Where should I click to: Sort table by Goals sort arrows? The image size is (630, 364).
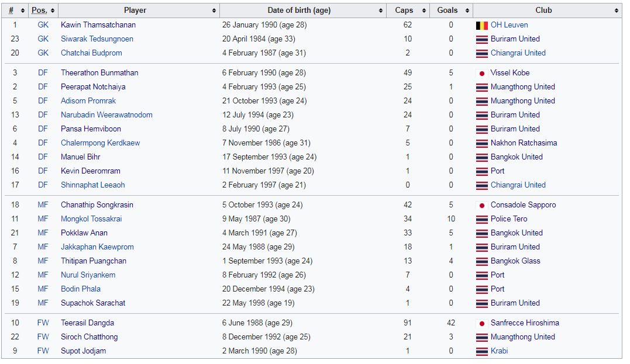(467, 11)
